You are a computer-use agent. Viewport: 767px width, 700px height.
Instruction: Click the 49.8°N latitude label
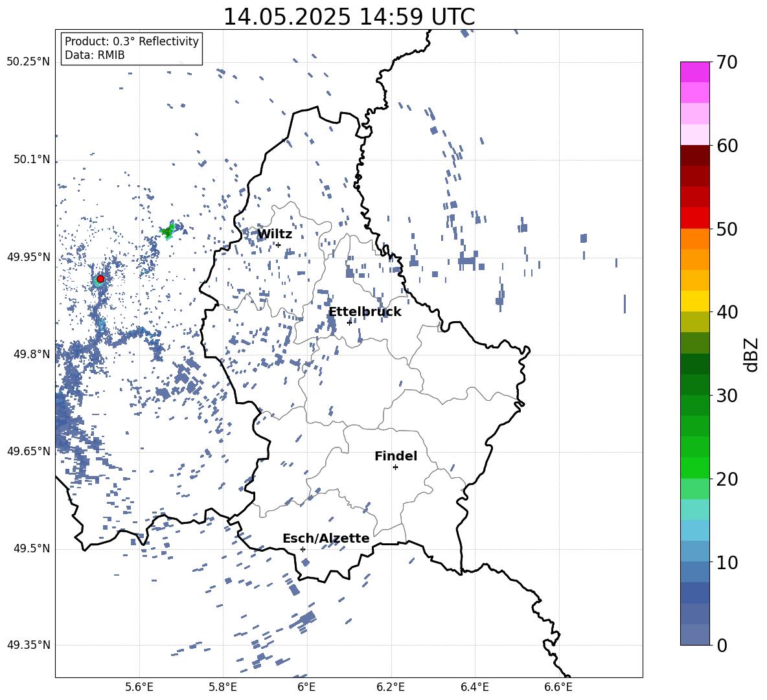tap(32, 354)
